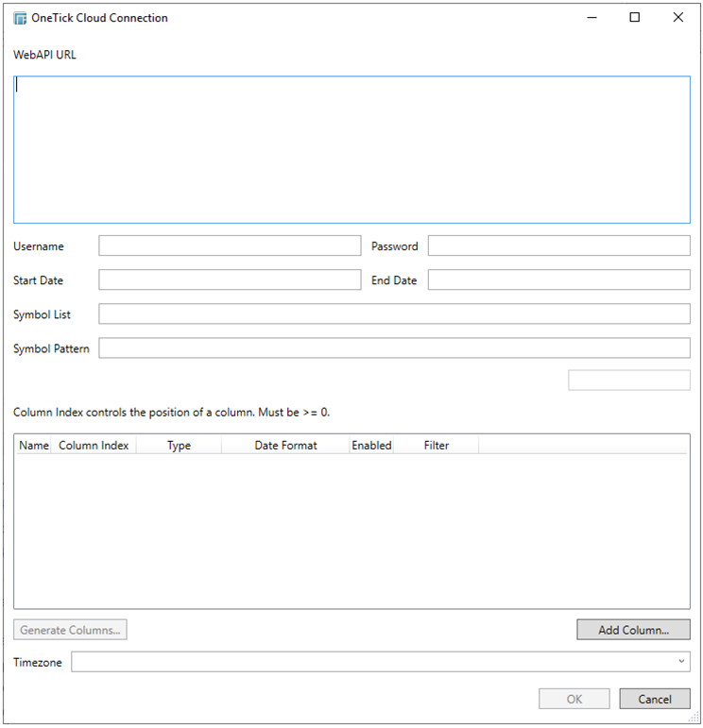The height and width of the screenshot is (728, 703).
Task: Click the End Date input field
Action: point(559,280)
